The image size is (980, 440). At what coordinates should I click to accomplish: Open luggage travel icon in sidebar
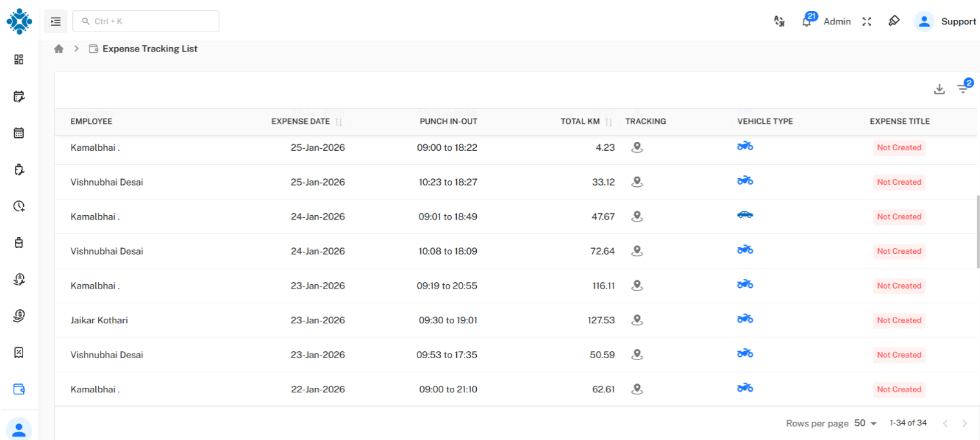pos(19,243)
